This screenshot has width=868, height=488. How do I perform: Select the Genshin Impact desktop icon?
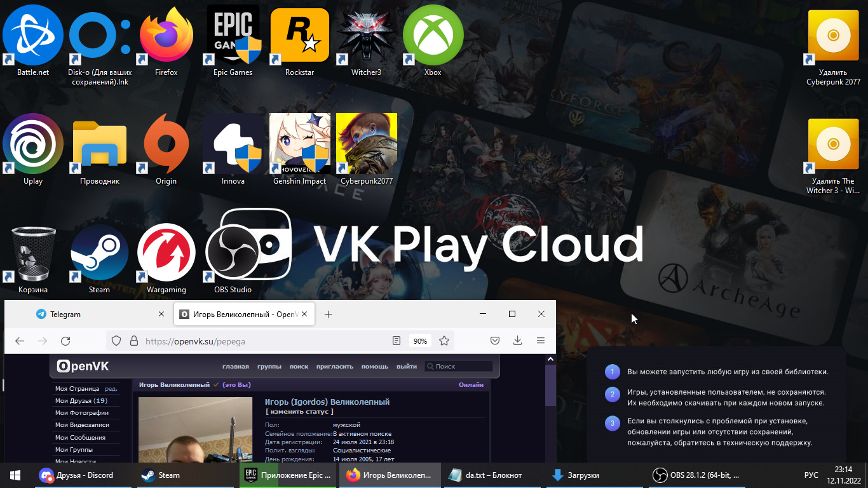coord(300,149)
